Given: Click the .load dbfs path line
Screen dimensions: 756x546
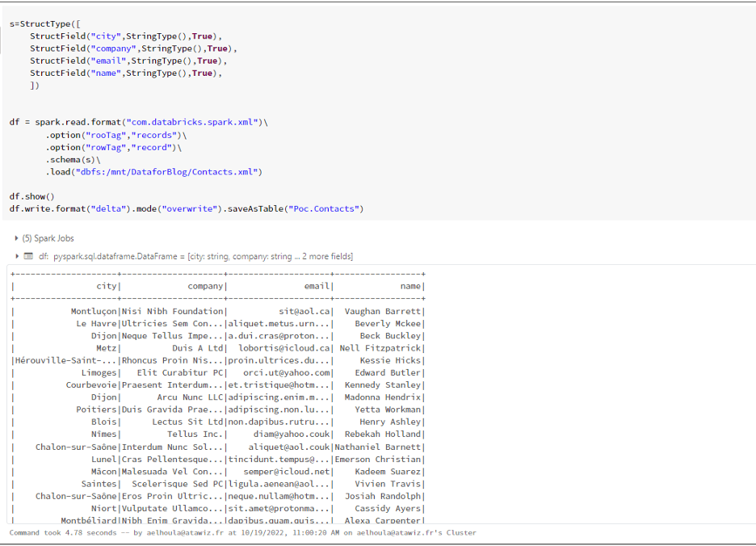Looking at the screenshot, I should coord(153,172).
